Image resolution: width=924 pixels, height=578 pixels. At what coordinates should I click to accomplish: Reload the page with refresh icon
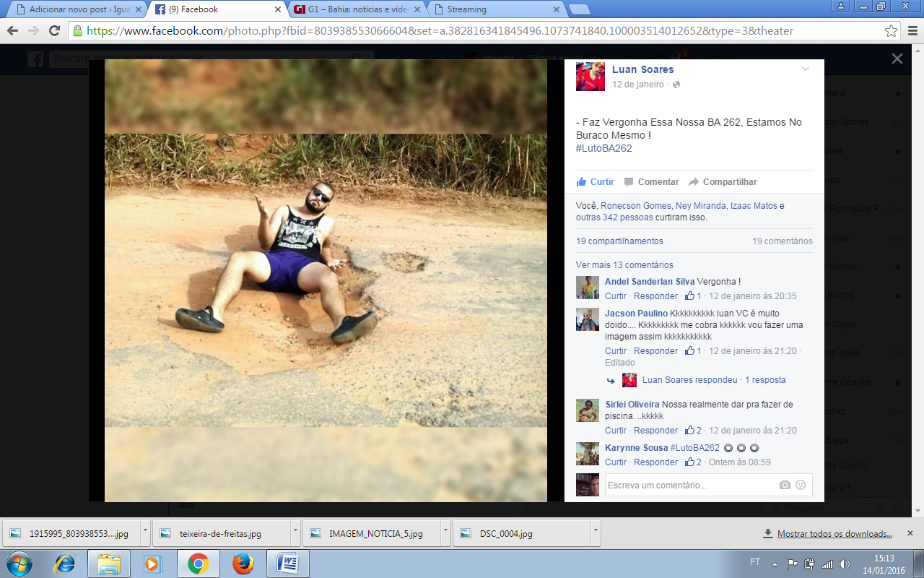point(54,31)
